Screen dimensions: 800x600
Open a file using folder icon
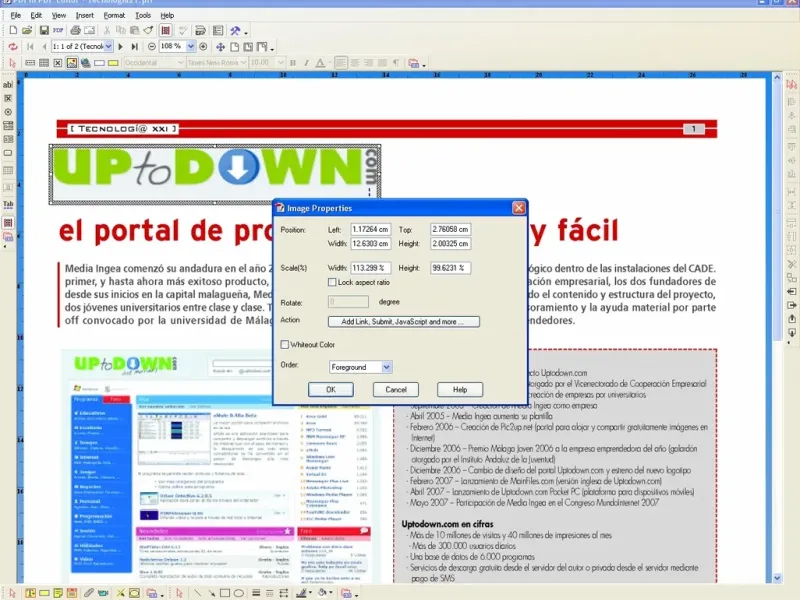(x=27, y=31)
